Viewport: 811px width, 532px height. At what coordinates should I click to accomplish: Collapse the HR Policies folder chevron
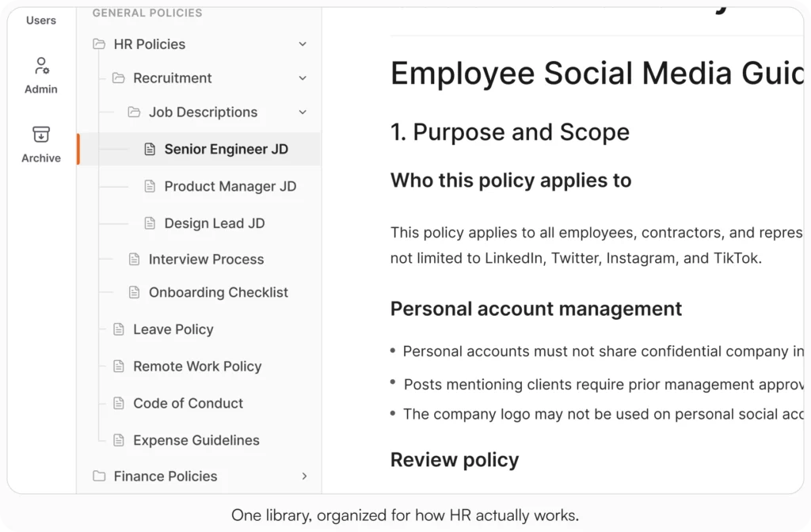click(x=303, y=44)
